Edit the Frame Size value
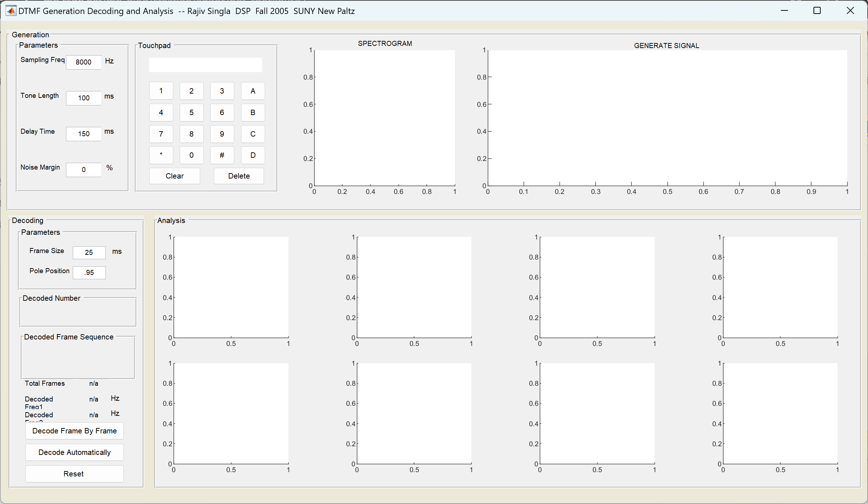This screenshot has width=868, height=504. (x=89, y=252)
